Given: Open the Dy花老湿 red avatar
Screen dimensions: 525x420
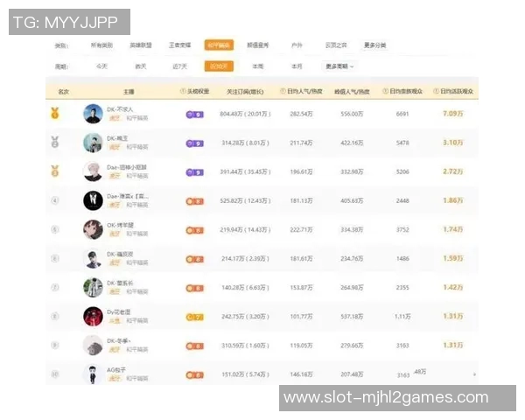Looking at the screenshot, I should tap(93, 316).
